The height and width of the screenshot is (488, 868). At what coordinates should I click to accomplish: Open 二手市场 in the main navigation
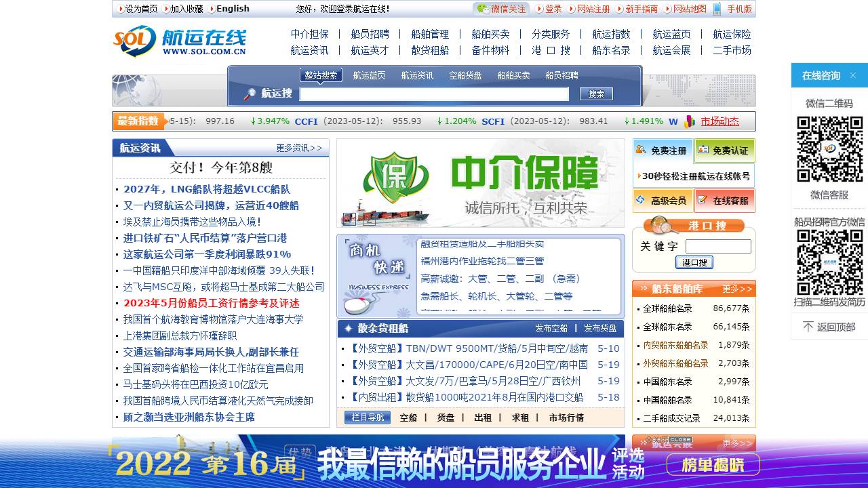pyautogui.click(x=732, y=50)
